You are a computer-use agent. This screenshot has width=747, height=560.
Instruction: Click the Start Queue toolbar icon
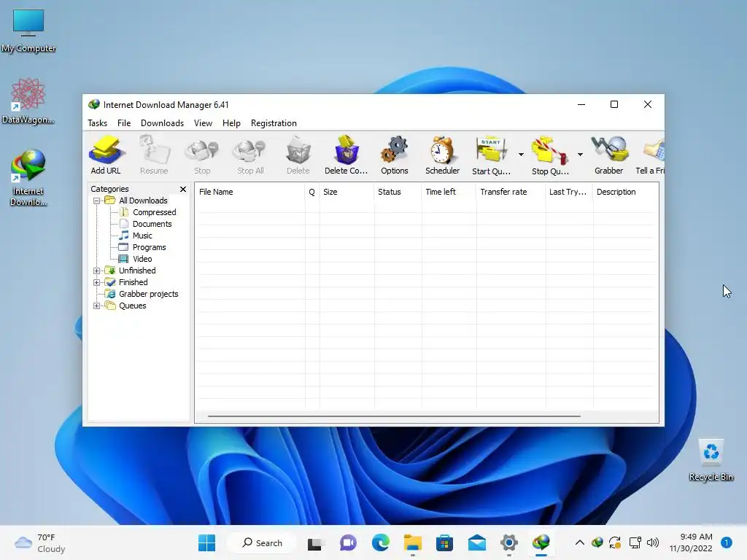click(x=491, y=155)
